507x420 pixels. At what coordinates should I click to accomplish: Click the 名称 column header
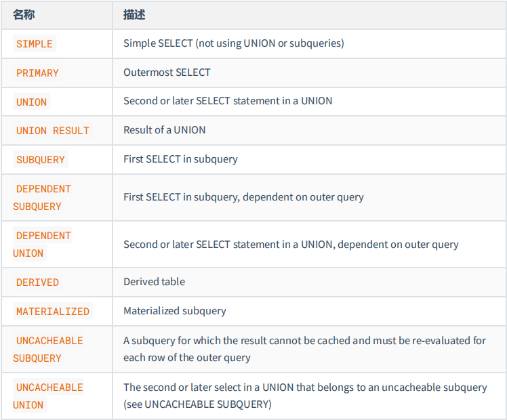[24, 15]
